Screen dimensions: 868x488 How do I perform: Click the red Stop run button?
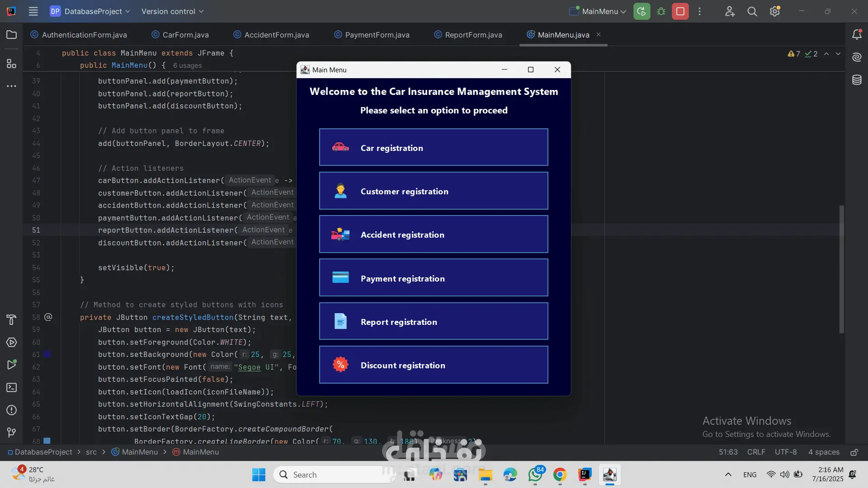(x=680, y=11)
